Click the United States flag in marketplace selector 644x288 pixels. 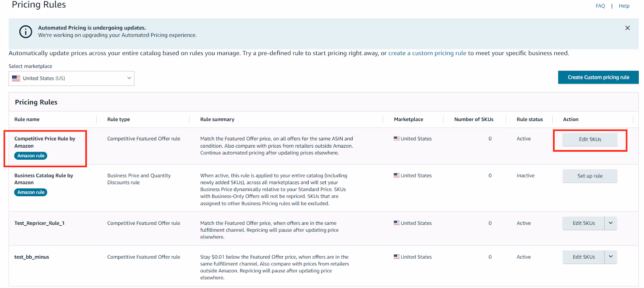pos(16,78)
